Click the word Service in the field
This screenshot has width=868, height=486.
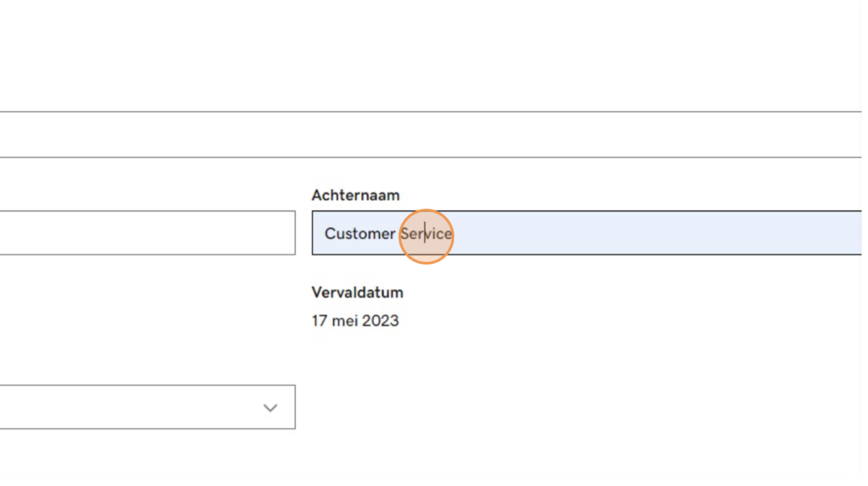426,234
